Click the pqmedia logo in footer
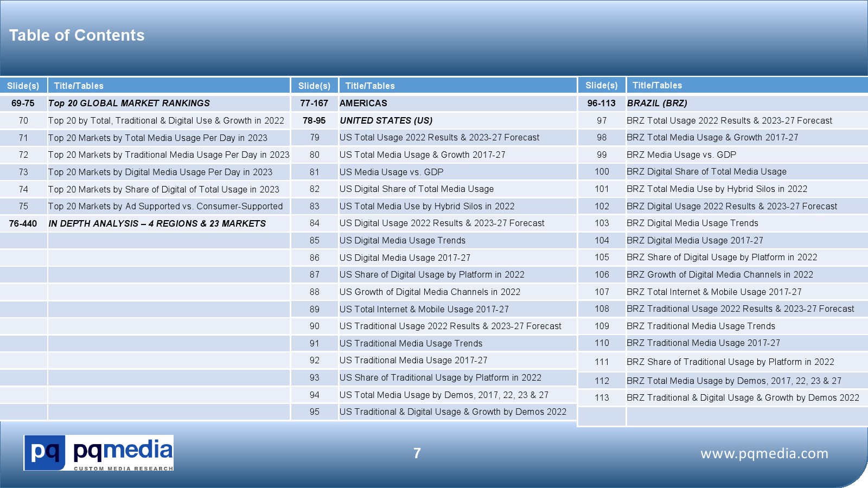868x488 pixels. (x=98, y=452)
